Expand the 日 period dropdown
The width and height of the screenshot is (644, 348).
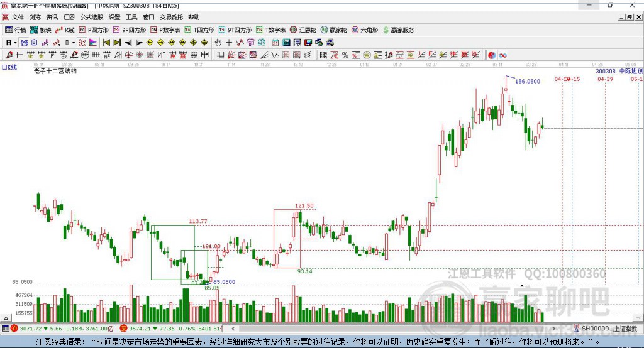tap(15, 43)
